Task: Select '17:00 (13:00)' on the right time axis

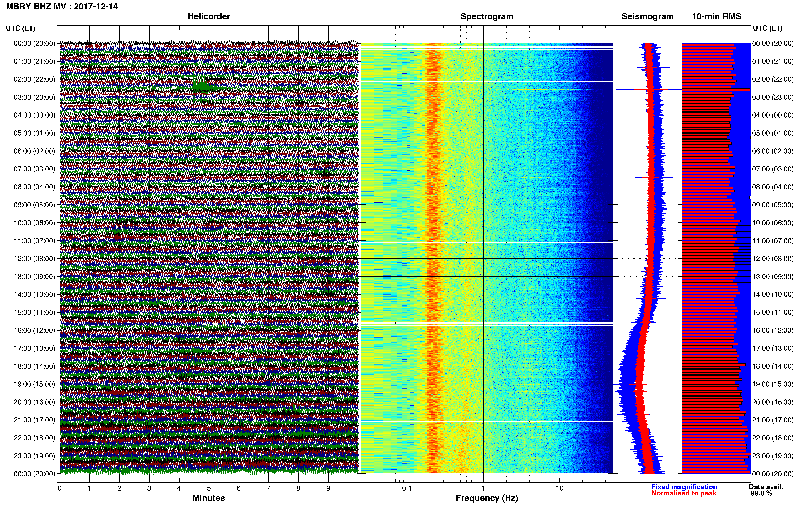Action: tap(773, 348)
